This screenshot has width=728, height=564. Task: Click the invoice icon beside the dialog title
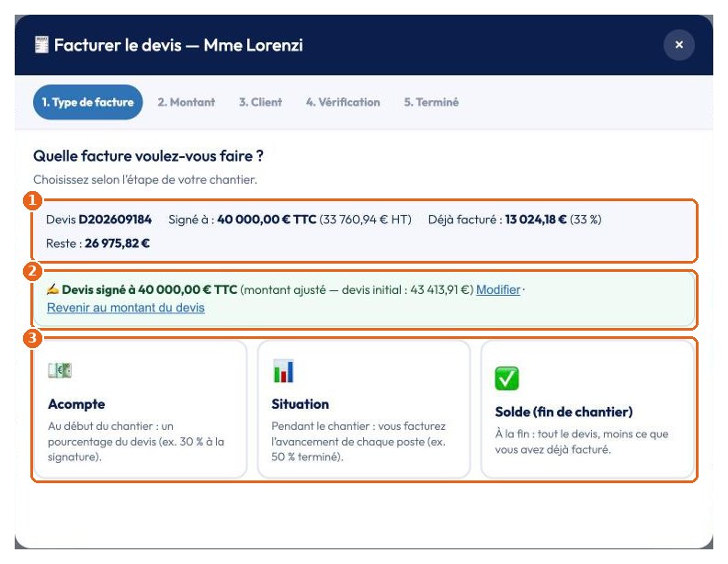pos(41,45)
